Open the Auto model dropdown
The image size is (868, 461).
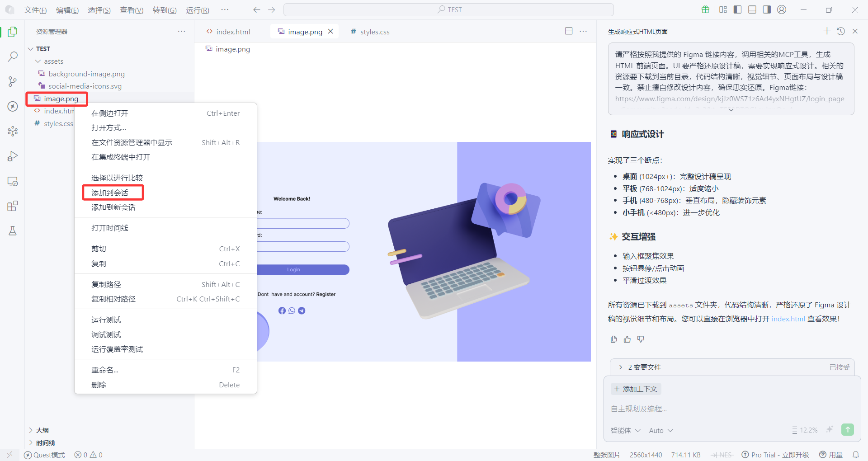point(660,430)
